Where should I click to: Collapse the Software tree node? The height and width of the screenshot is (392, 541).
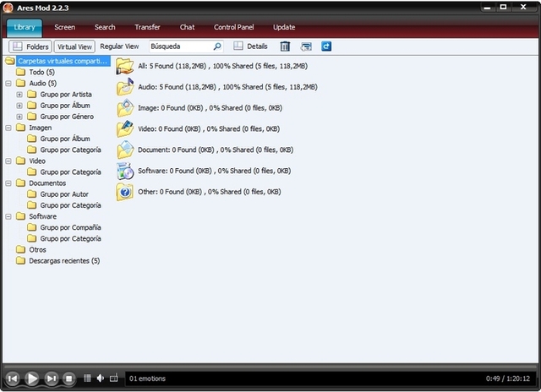[x=8, y=216]
